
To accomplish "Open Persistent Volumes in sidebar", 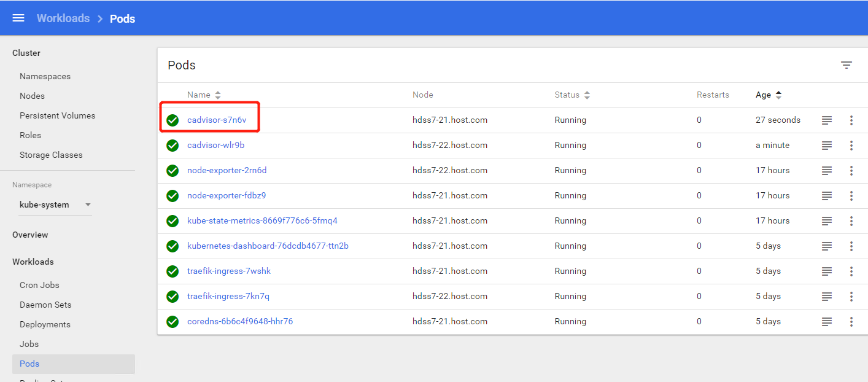I will coord(57,115).
